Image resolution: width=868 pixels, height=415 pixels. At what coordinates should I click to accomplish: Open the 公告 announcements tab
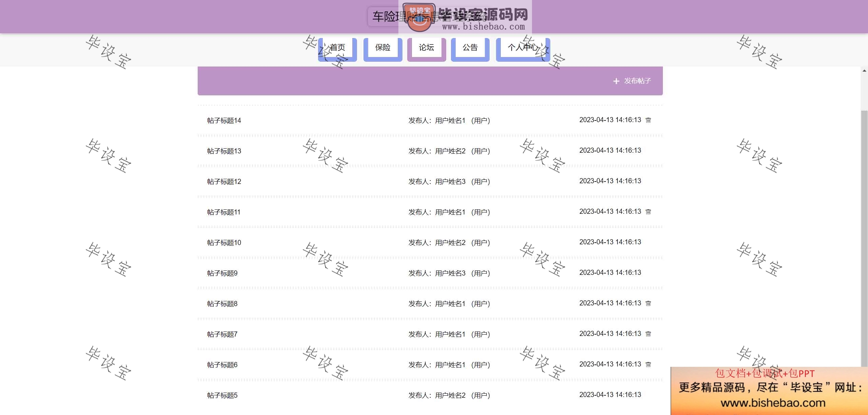(470, 48)
